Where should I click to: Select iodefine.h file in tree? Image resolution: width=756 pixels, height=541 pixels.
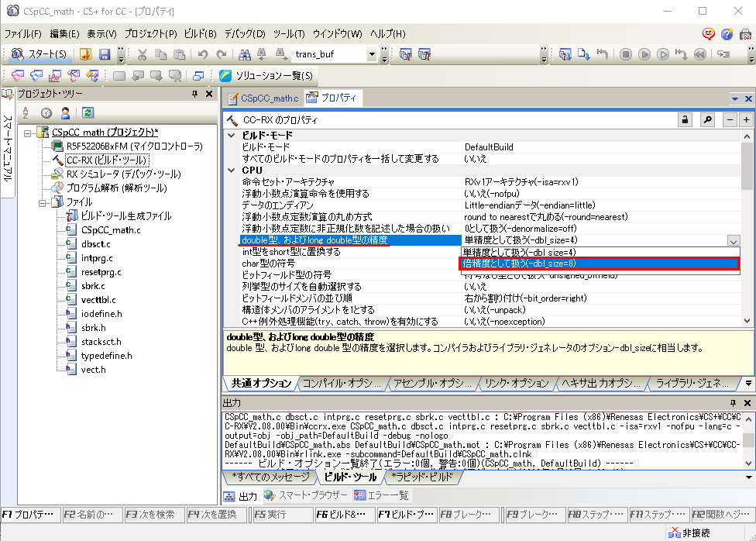tap(101, 314)
